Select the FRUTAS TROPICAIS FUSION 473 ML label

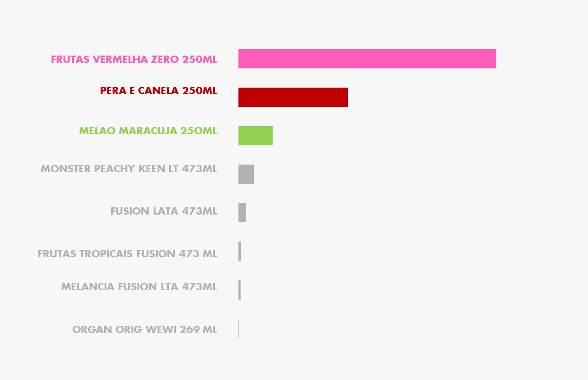click(127, 254)
